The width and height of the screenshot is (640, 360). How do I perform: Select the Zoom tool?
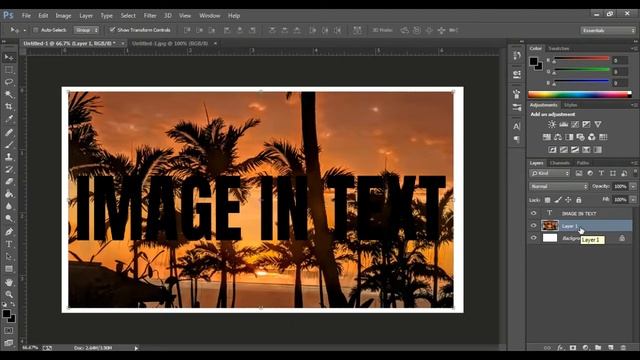pos(9,294)
